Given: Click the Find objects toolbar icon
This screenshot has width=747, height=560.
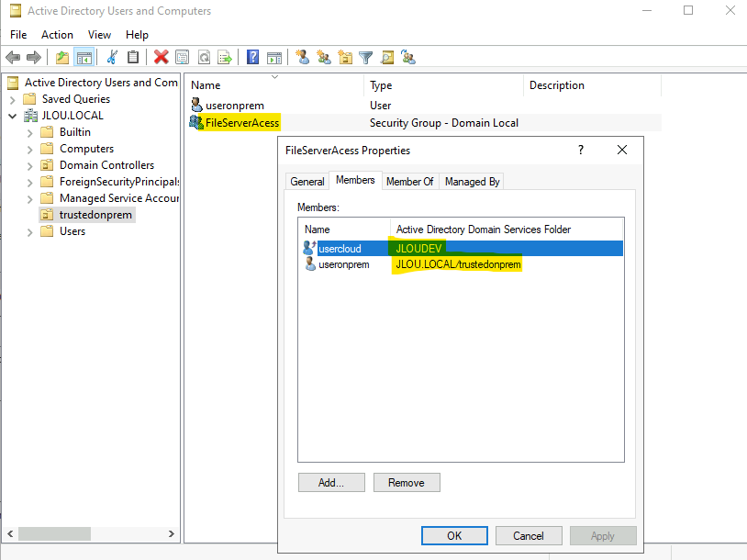Looking at the screenshot, I should coord(387,58).
